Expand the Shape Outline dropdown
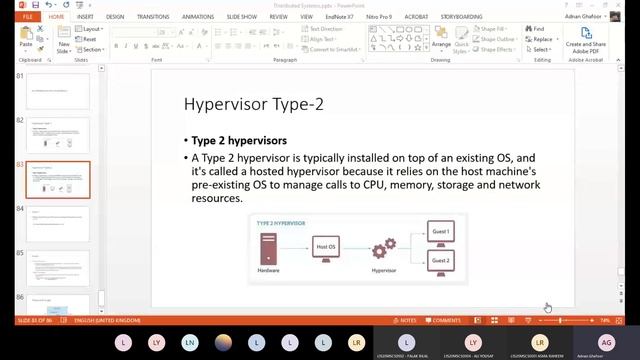 496,39
